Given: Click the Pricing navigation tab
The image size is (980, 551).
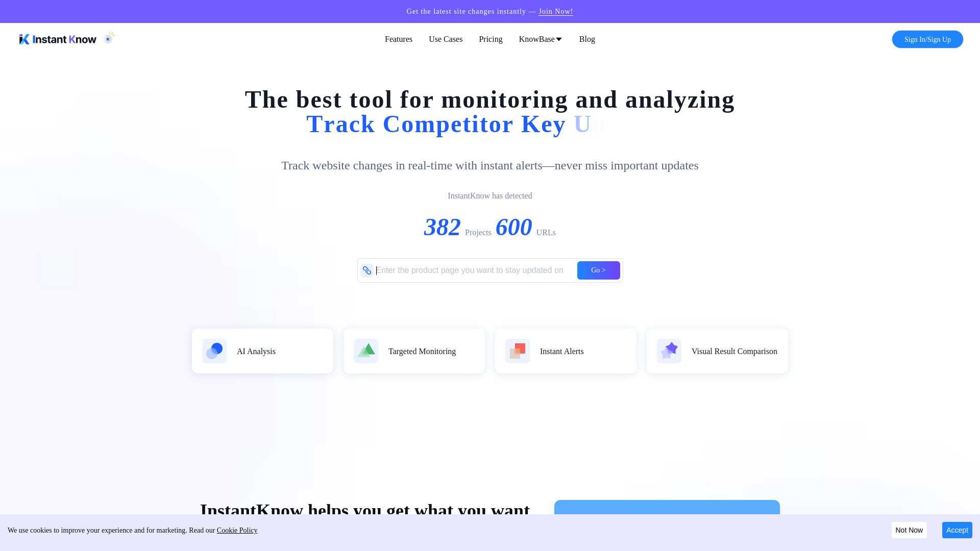Looking at the screenshot, I should pyautogui.click(x=490, y=39).
